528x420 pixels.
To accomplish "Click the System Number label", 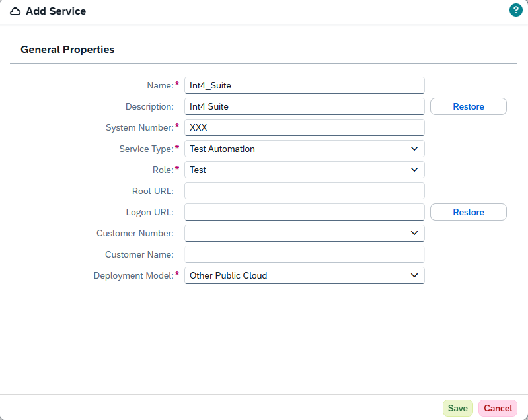I will point(139,128).
